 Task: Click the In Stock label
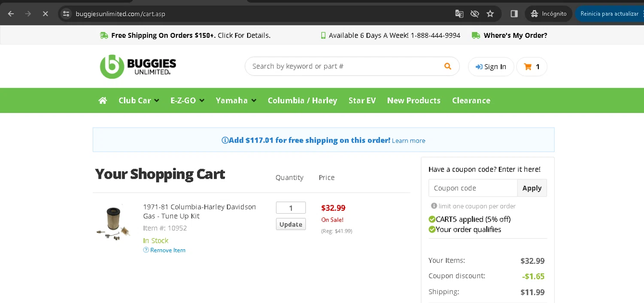tap(155, 241)
